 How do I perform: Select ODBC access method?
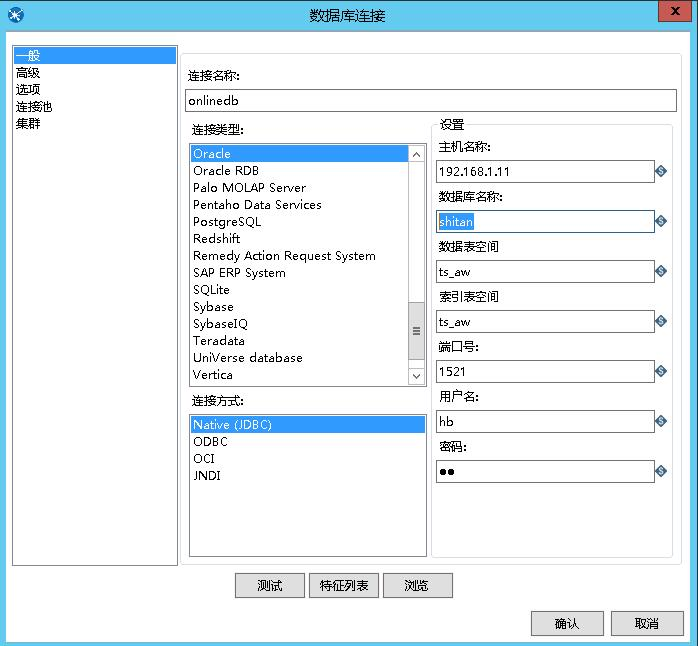[308, 442]
